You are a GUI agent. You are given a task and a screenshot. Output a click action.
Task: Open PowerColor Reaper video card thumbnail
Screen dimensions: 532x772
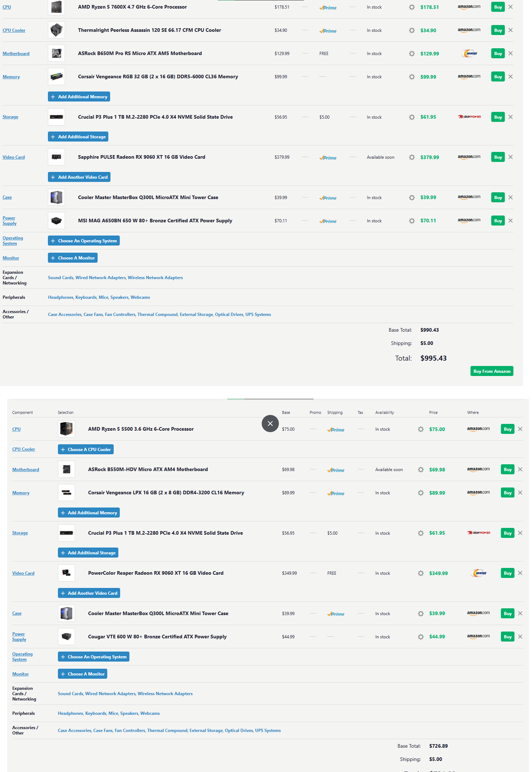[x=66, y=573]
